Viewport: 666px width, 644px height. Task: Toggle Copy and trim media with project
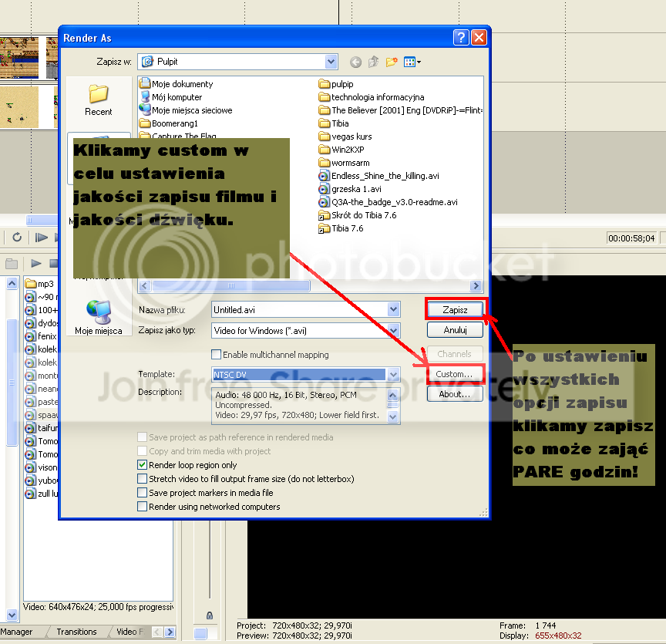[143, 451]
